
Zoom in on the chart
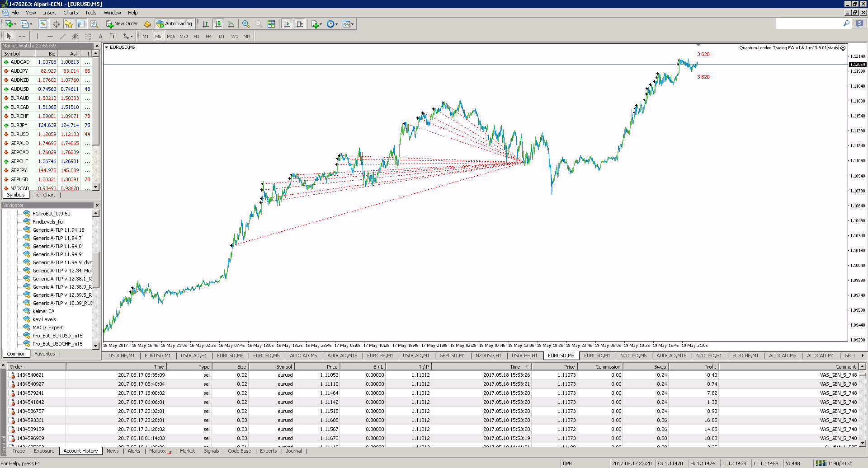tap(245, 24)
